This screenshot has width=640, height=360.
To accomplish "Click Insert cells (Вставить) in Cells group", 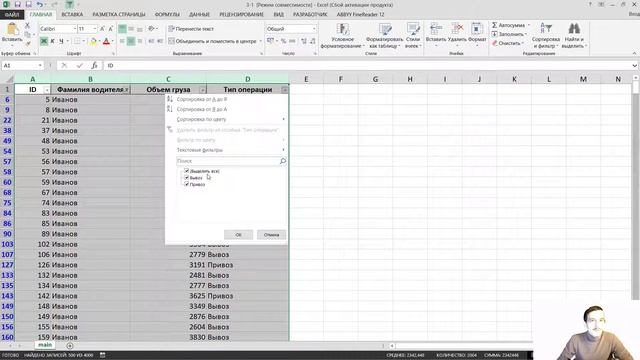I will click(436, 33).
